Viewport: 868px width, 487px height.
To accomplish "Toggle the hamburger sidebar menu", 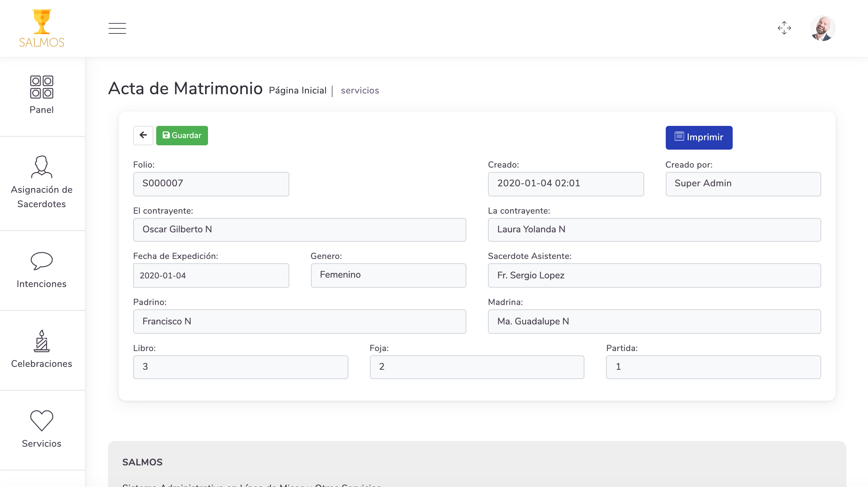I will click(117, 28).
